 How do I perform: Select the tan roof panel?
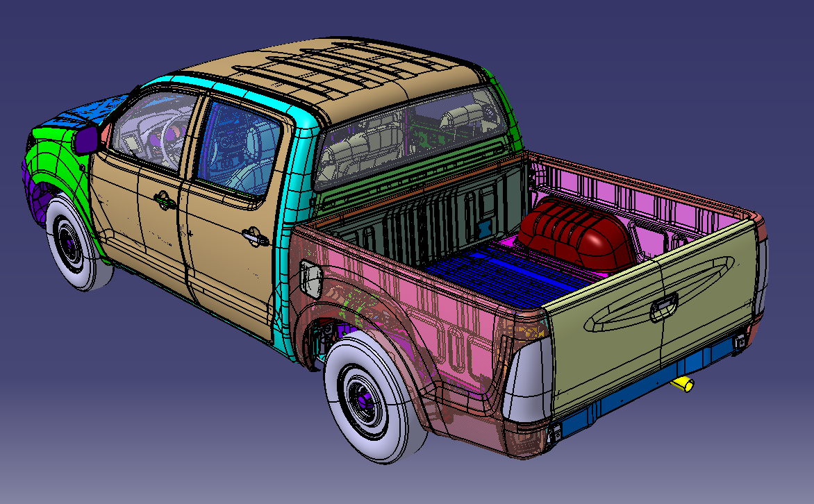coord(332,78)
